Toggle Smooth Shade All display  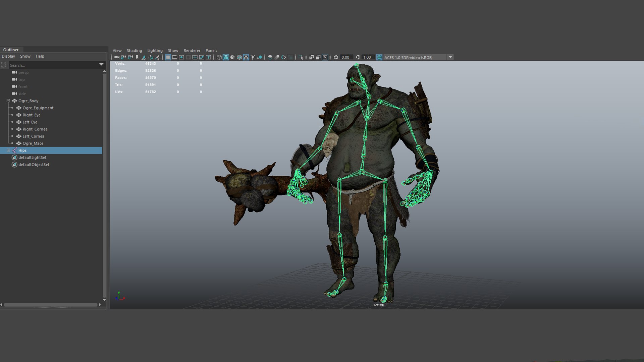point(226,57)
